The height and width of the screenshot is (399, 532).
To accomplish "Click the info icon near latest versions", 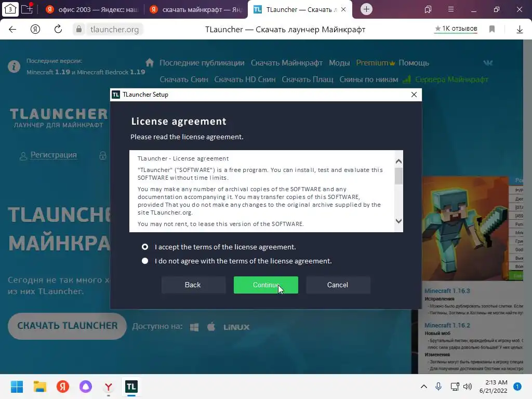I will [x=14, y=66].
